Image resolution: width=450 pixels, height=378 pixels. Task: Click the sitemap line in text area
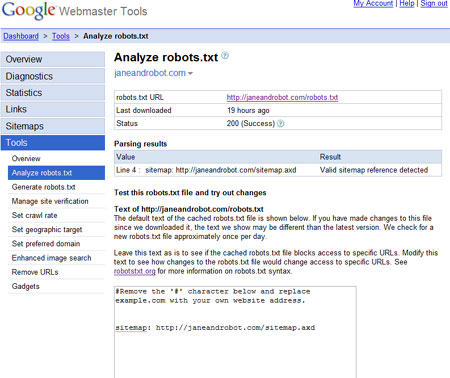[x=215, y=328]
